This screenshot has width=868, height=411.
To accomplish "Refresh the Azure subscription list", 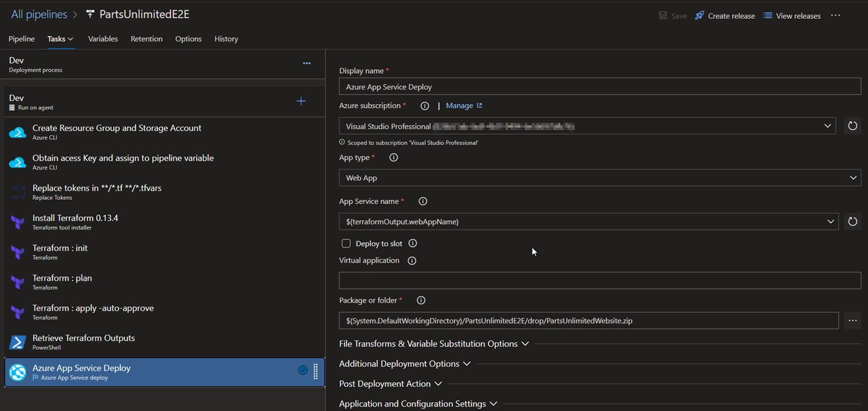I will click(852, 126).
